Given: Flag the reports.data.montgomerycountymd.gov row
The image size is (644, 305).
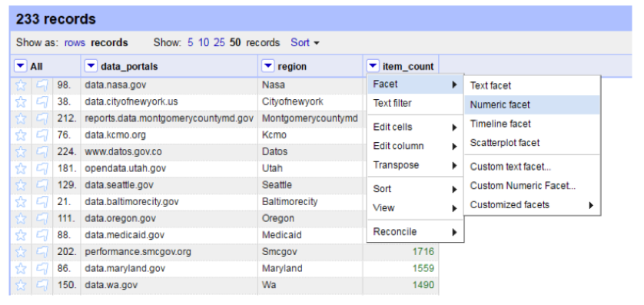Looking at the screenshot, I should (x=42, y=118).
